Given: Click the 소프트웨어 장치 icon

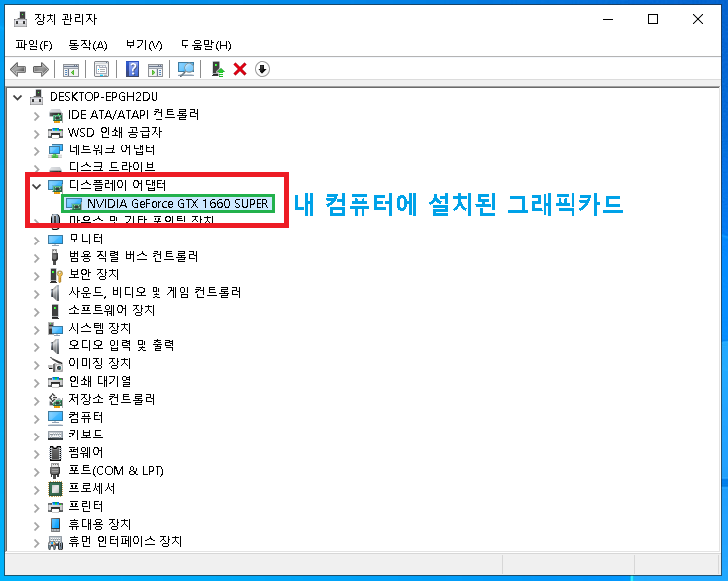Looking at the screenshot, I should pyautogui.click(x=55, y=311).
